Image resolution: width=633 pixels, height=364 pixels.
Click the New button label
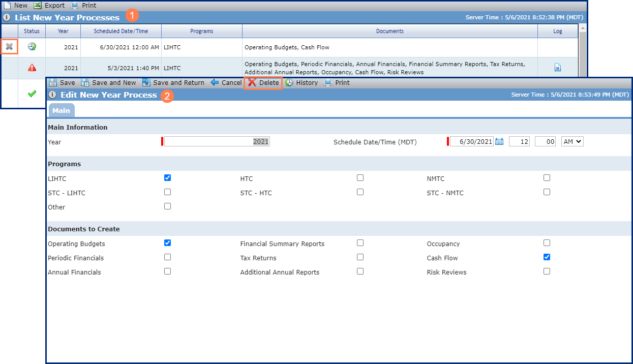click(21, 5)
